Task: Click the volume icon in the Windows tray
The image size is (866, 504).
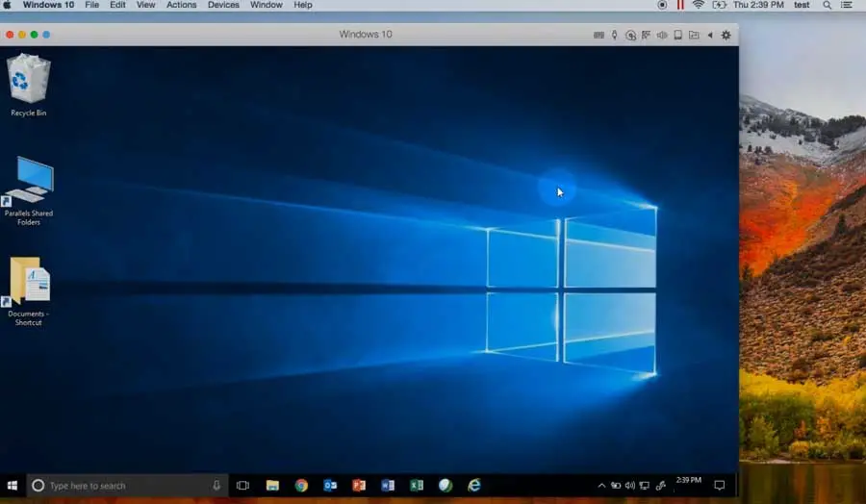Action: [x=629, y=486]
